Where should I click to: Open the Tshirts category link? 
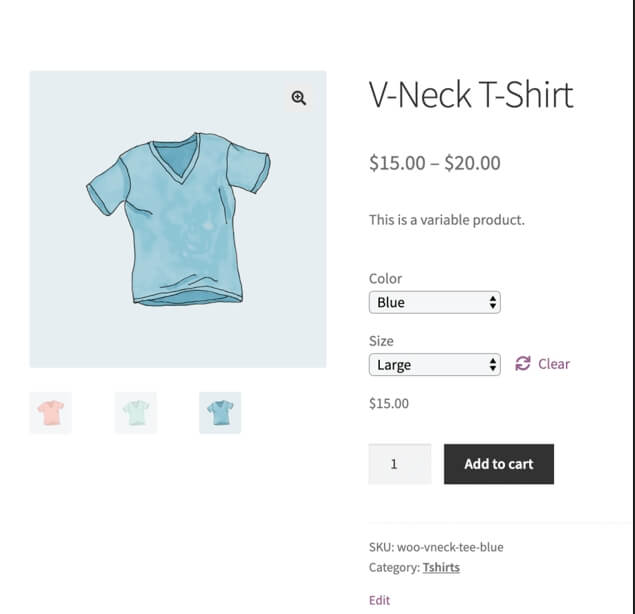point(441,567)
